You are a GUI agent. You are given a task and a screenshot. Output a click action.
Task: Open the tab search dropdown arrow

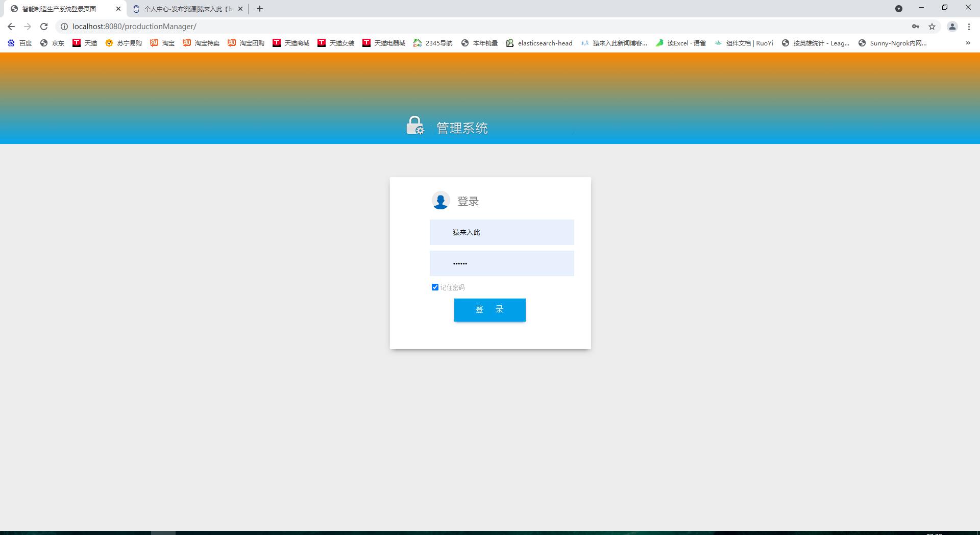[899, 9]
